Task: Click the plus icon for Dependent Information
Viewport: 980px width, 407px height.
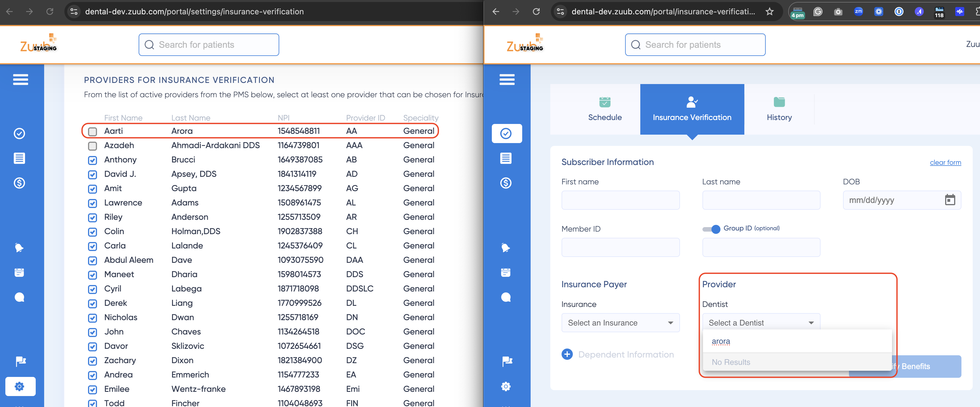Action: pos(567,354)
